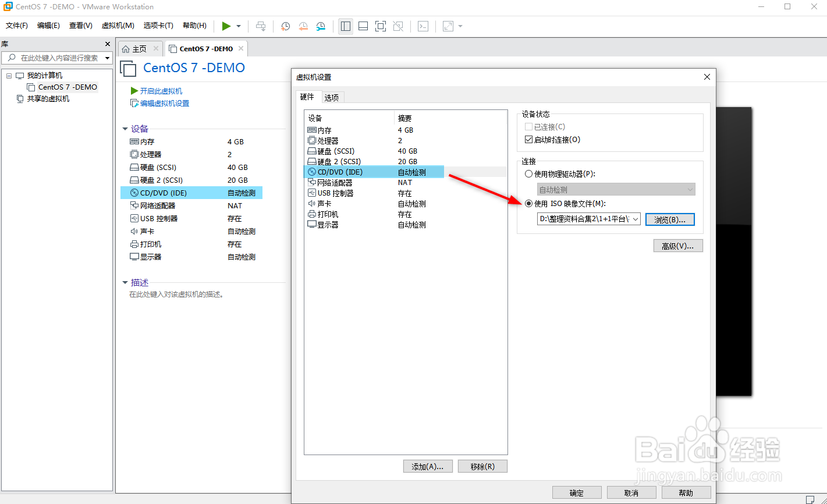Click the 添加(A)... button
827x504 pixels.
428,467
